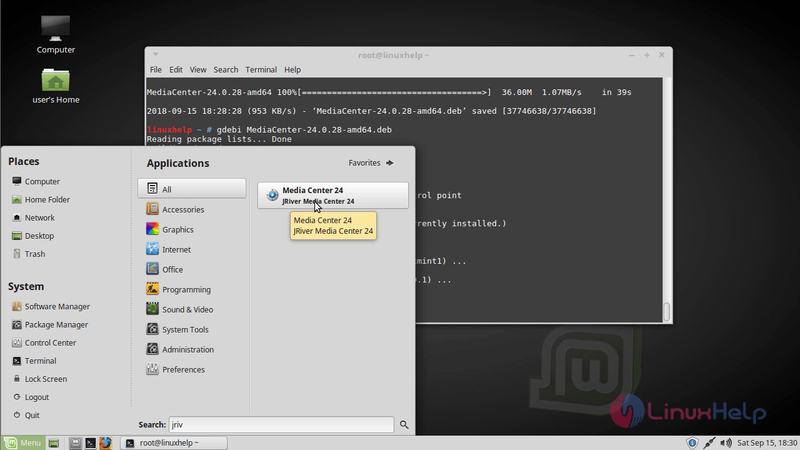The image size is (800, 450).
Task: Open the Computer icon on the desktop
Action: pyautogui.click(x=55, y=28)
